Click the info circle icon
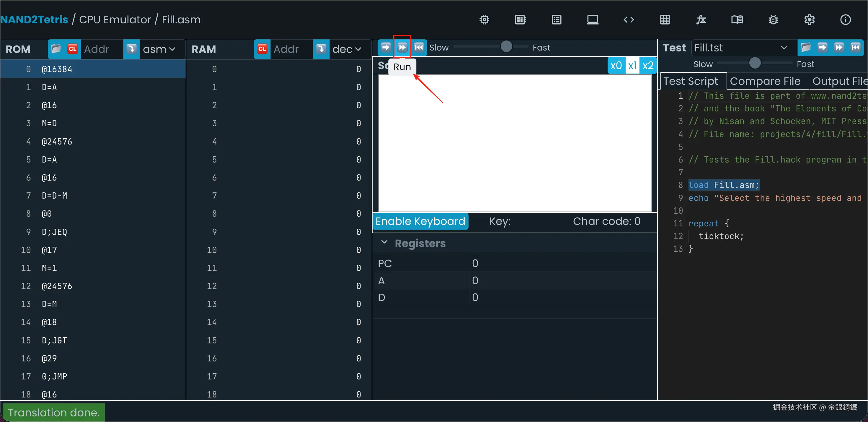 (846, 20)
